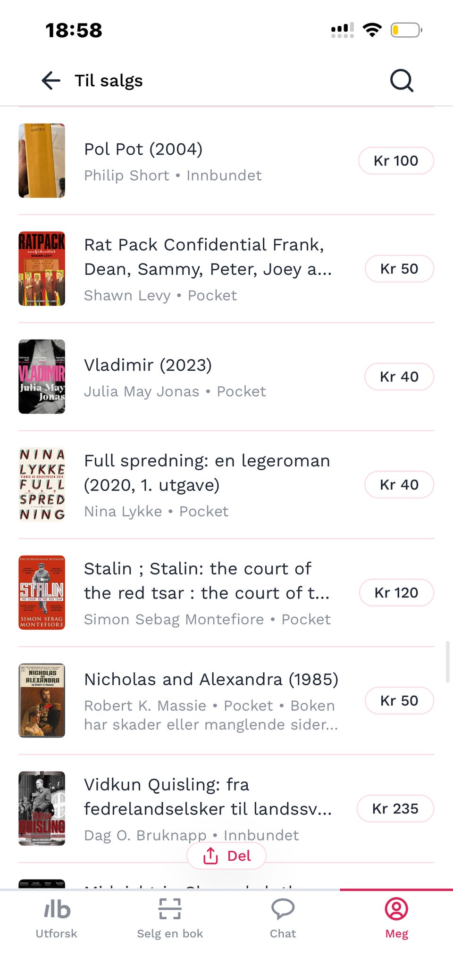Tap the Del share button

tap(226, 855)
